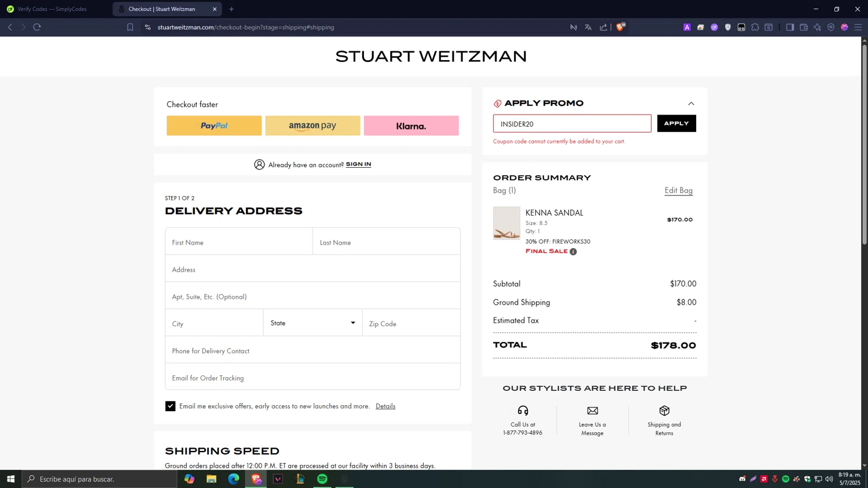The height and width of the screenshot is (488, 868).
Task: Open the Details link for email offers
Action: coord(385,406)
